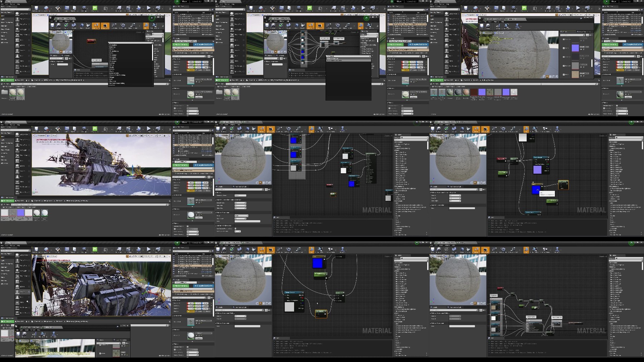Select the Lights category in top-left Place Actors panel
Viewport: 644px width, 362px height.
(x=3, y=19)
